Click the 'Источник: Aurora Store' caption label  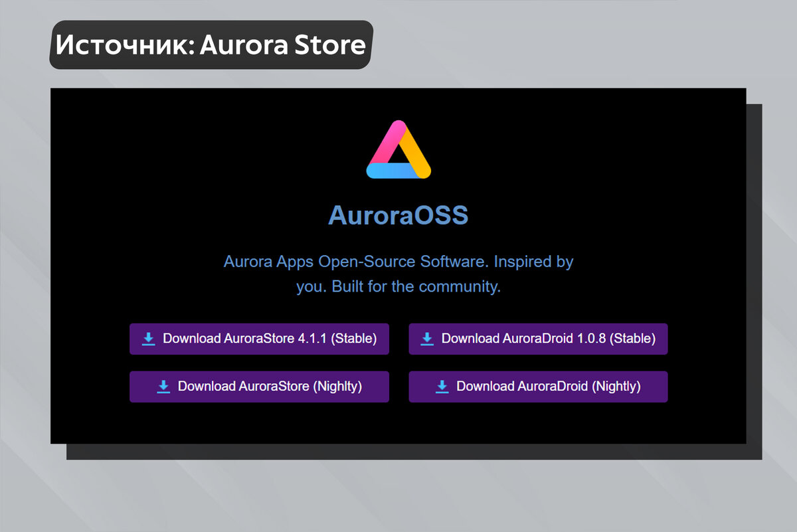tap(211, 45)
